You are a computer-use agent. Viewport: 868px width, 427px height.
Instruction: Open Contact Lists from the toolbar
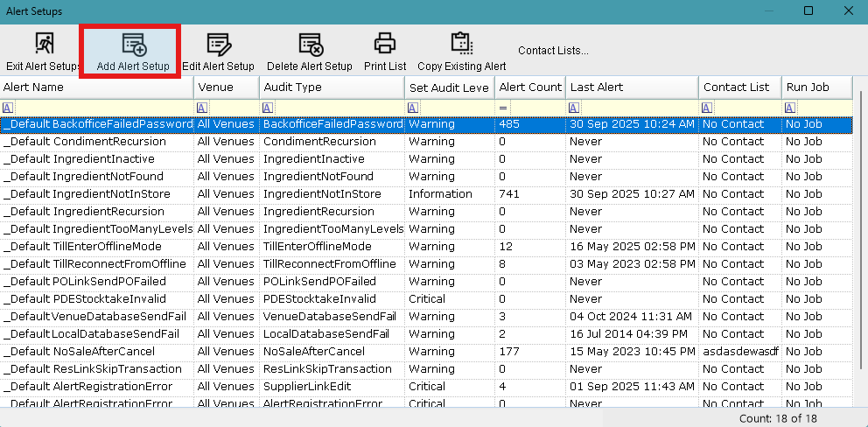click(x=553, y=51)
